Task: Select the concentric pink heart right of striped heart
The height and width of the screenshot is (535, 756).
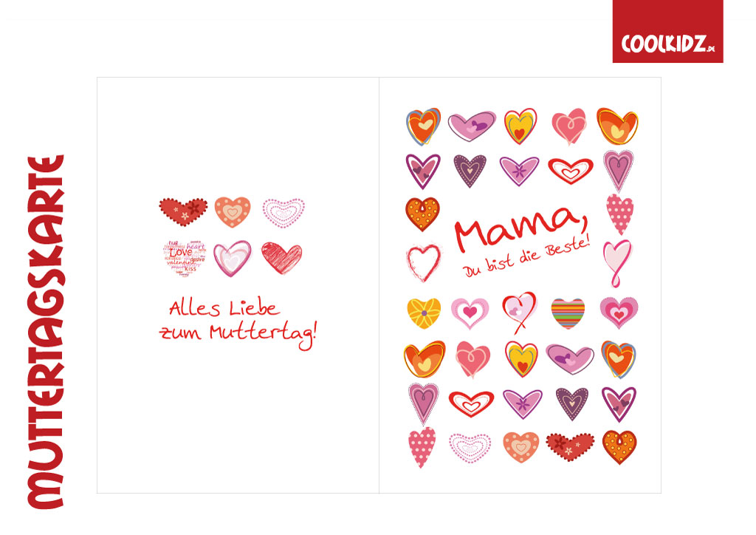Action: coord(619,312)
